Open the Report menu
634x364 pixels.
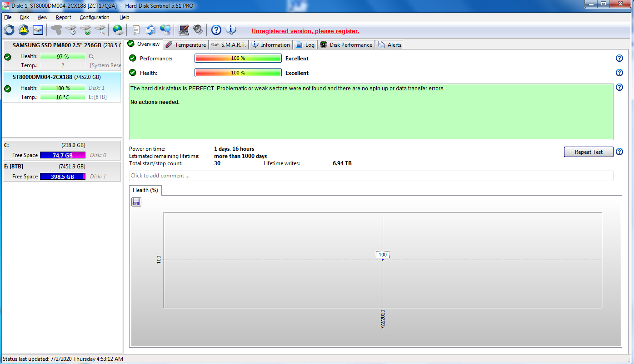click(64, 17)
